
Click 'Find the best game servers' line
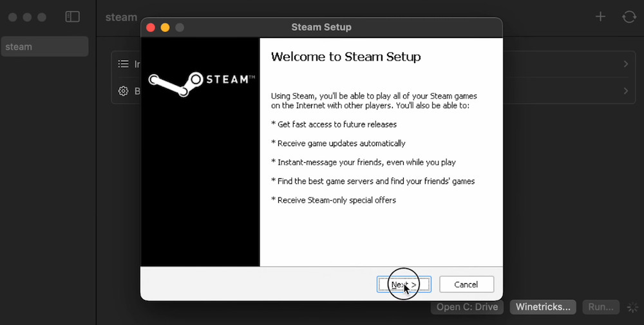point(373,181)
